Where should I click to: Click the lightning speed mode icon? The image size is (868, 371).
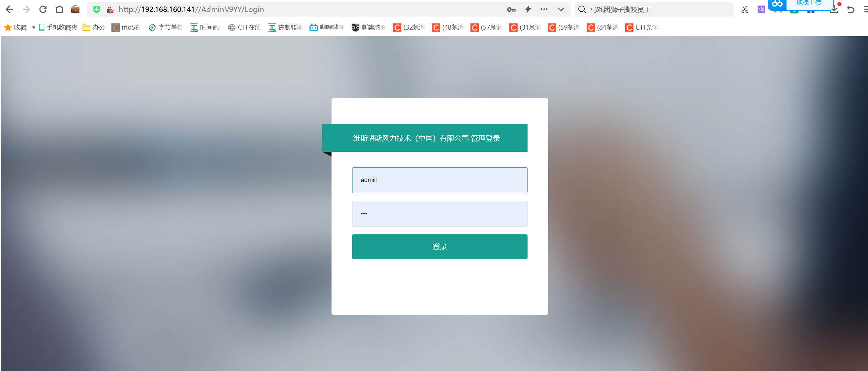click(x=528, y=9)
